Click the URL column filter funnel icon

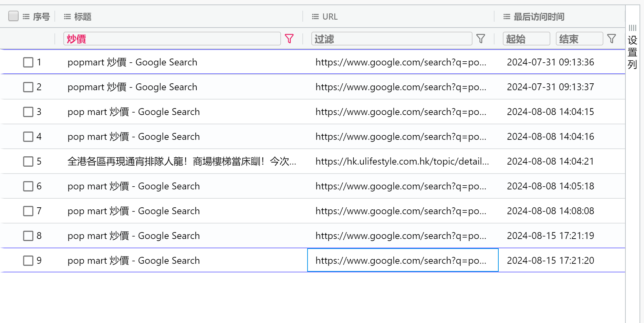tap(481, 39)
